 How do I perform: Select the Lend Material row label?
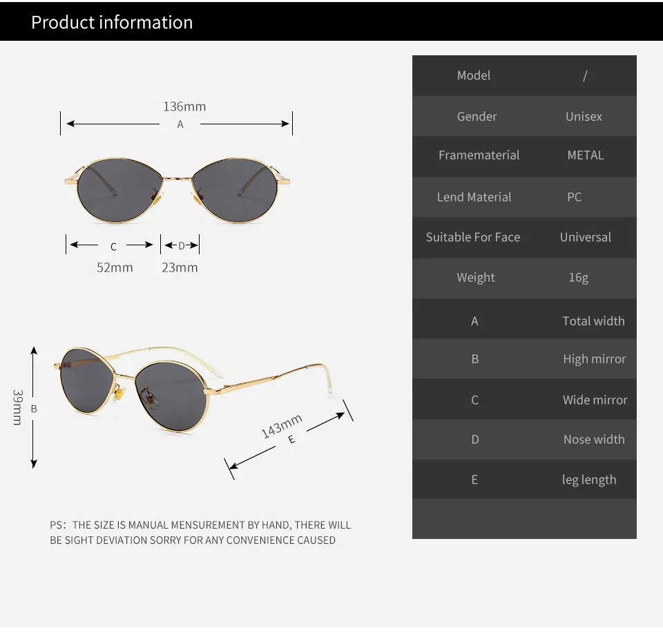point(474,197)
